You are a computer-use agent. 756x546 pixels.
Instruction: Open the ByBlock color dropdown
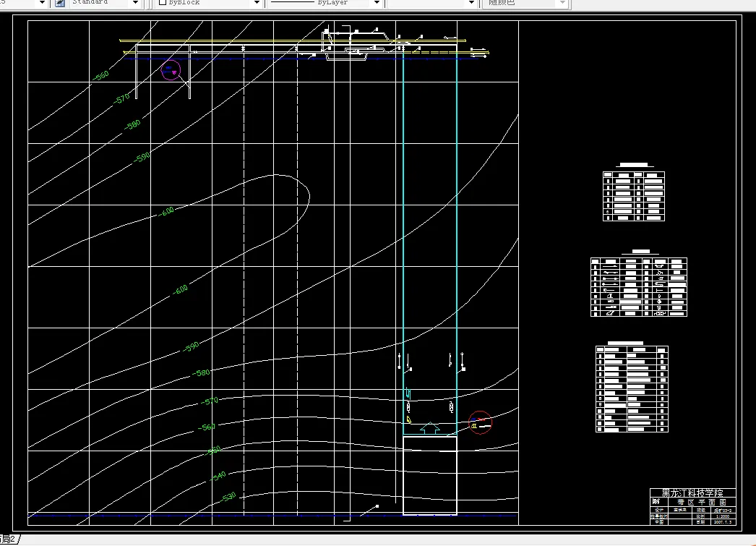[210, 3]
